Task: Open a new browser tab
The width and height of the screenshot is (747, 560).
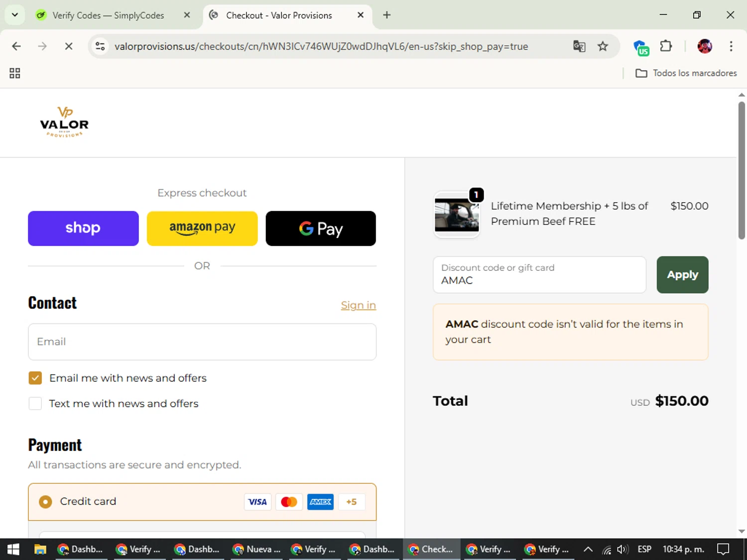Action: pos(387,15)
